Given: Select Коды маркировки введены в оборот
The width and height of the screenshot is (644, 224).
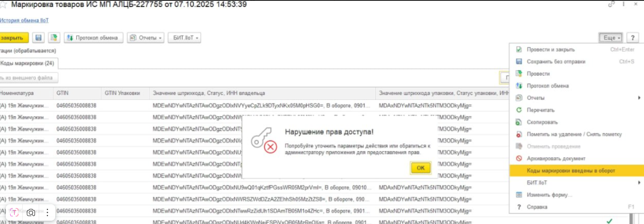Looking at the screenshot, I should pyautogui.click(x=571, y=170).
